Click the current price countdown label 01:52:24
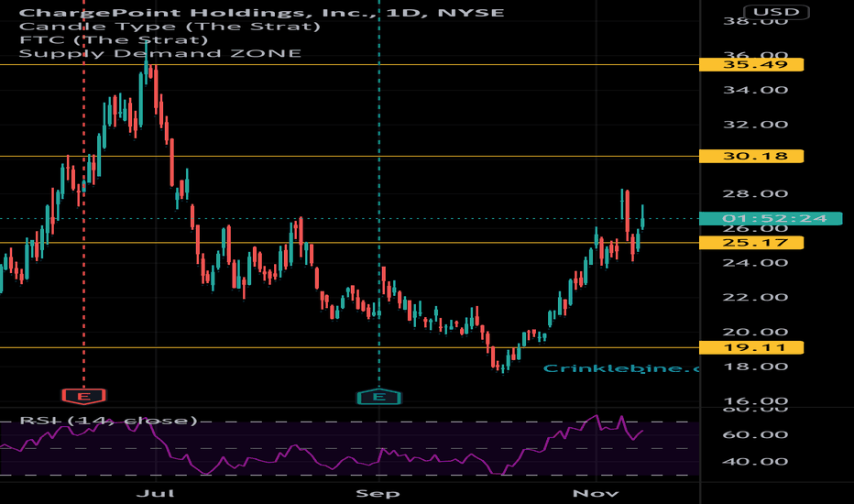854x504 pixels. coord(770,218)
